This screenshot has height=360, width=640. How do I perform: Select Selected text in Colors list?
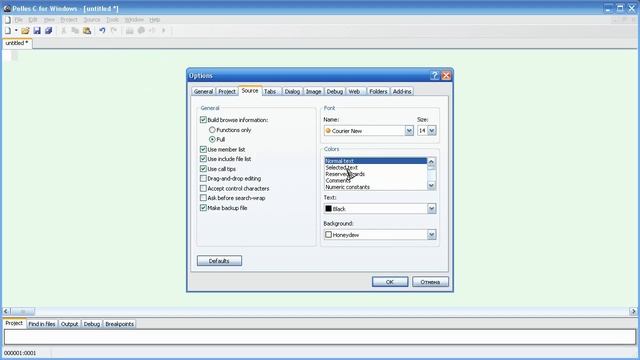376,167
